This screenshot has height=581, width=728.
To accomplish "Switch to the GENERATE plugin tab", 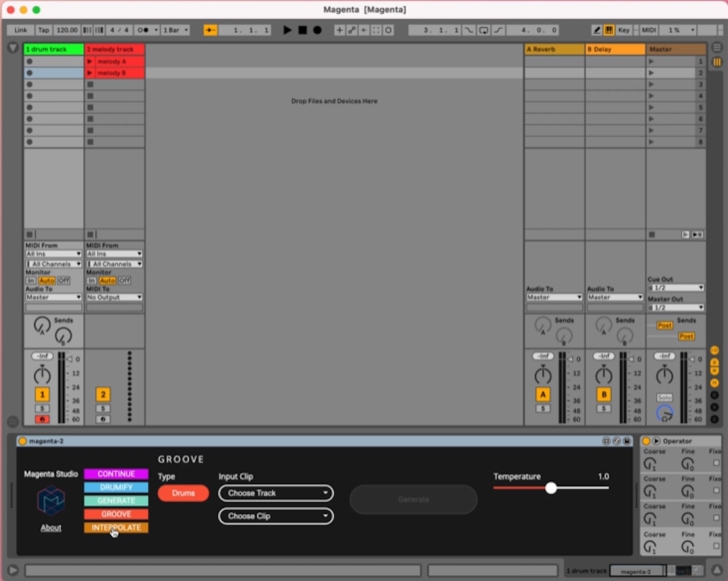I will tap(116, 501).
